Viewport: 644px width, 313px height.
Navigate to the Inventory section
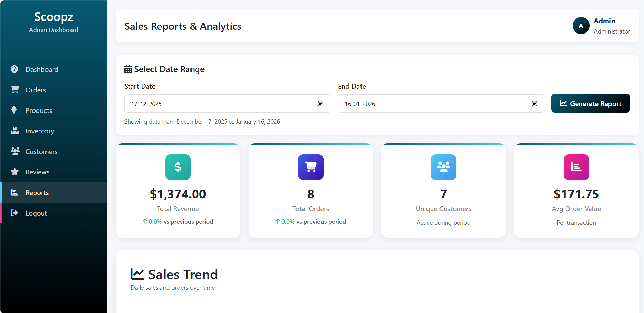(40, 131)
